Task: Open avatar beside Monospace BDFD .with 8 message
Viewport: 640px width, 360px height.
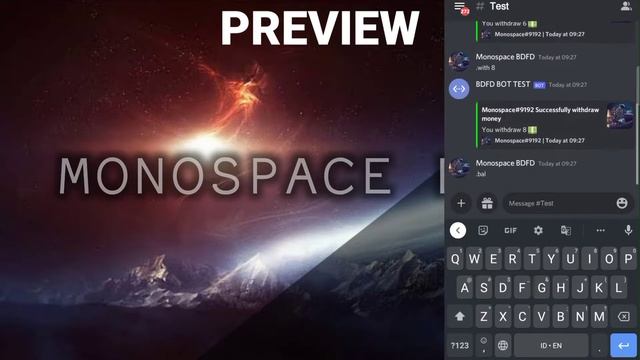Action: (x=459, y=61)
